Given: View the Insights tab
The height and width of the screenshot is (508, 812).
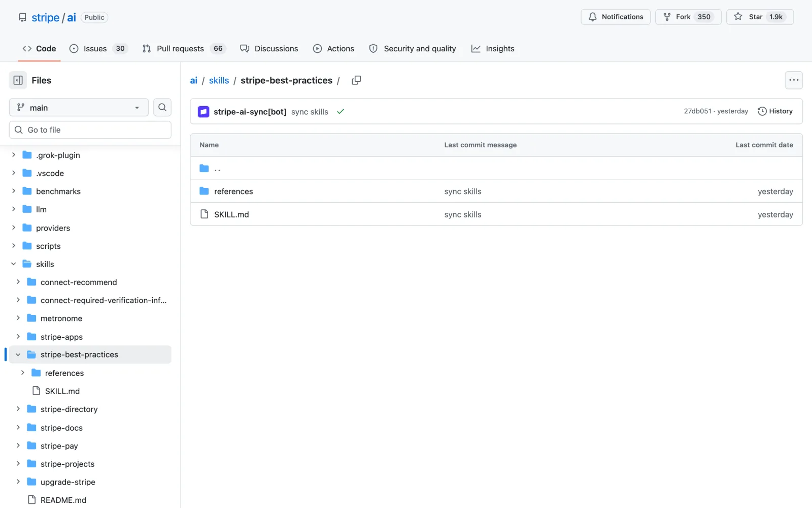Looking at the screenshot, I should (x=493, y=49).
